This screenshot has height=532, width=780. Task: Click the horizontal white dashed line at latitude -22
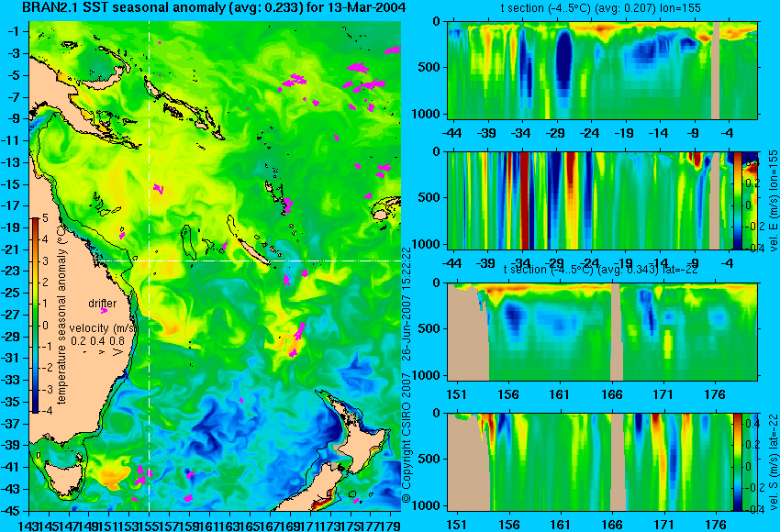click(251, 260)
